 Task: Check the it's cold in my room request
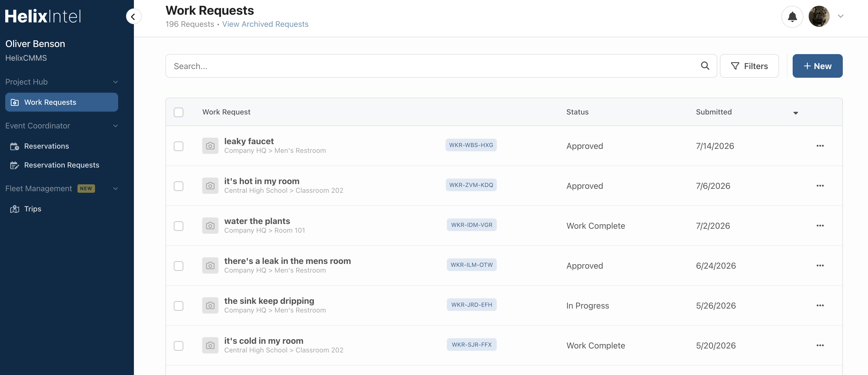pyautogui.click(x=179, y=346)
